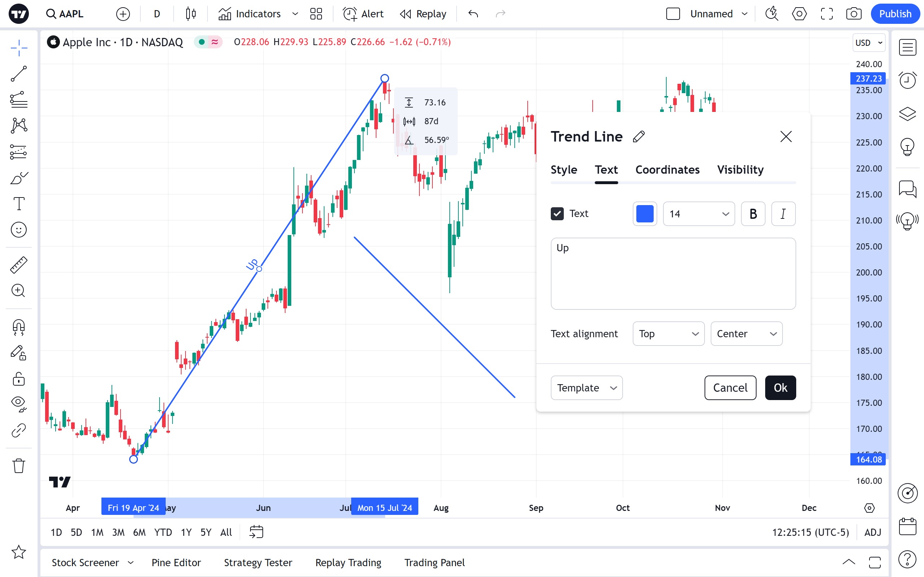This screenshot has height=577, width=924.
Task: Select the Fibonacci retracement tool
Action: (18, 100)
